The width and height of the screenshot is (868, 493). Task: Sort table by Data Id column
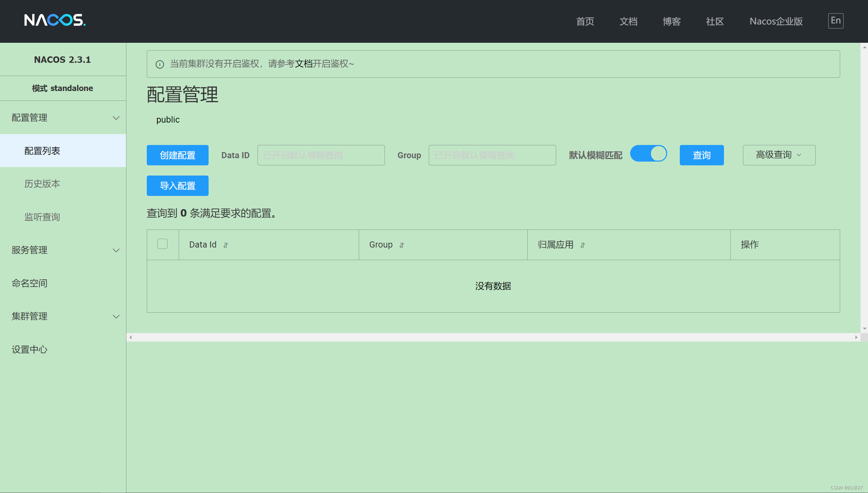click(226, 245)
